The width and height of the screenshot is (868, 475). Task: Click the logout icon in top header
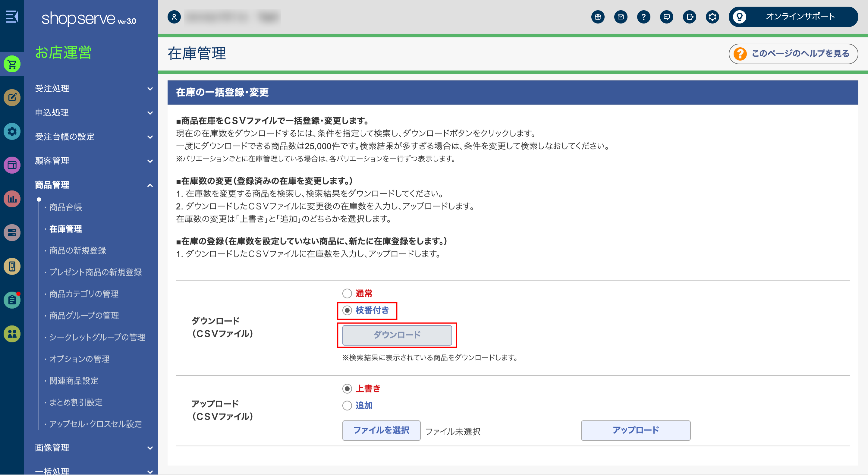coord(689,17)
